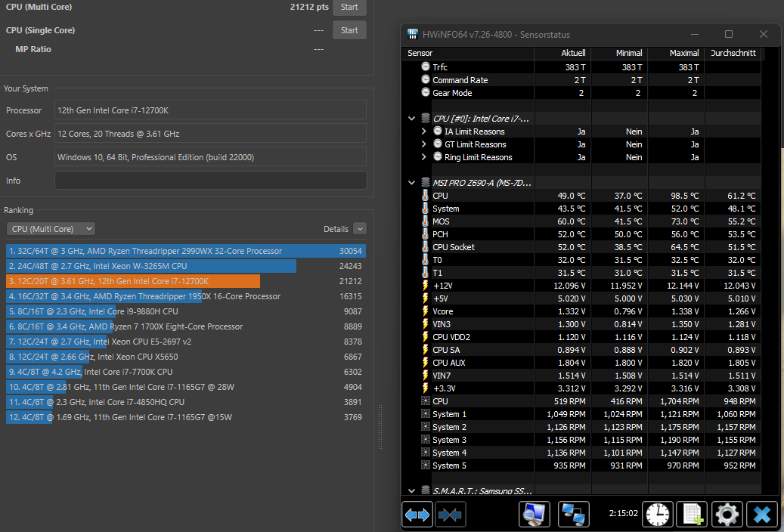Click the fan icon of System 5 row
Screen dimensions: 784x532
point(426,465)
